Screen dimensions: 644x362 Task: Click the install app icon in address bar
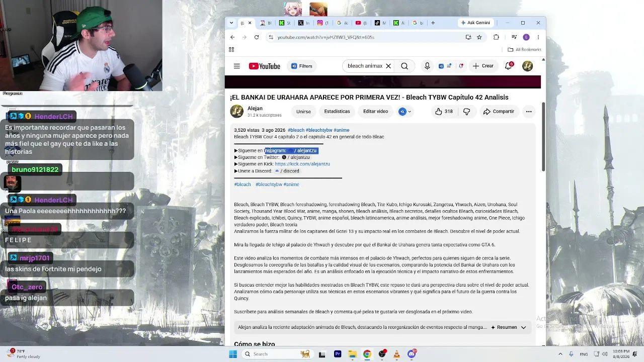(468, 37)
